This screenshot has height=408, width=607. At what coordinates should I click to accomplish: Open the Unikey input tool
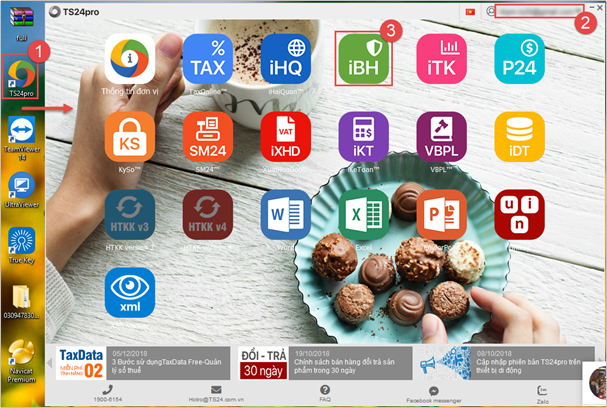pos(519,214)
